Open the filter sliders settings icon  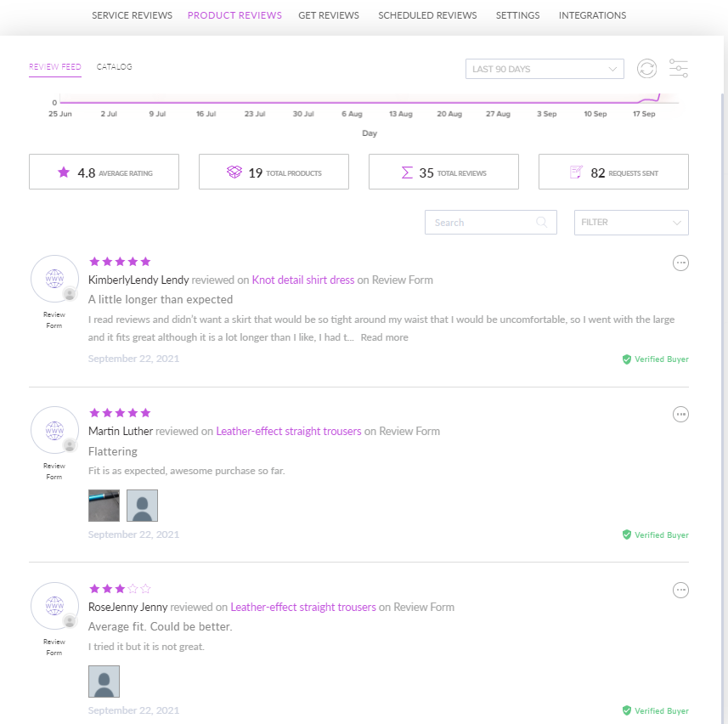[x=679, y=68]
